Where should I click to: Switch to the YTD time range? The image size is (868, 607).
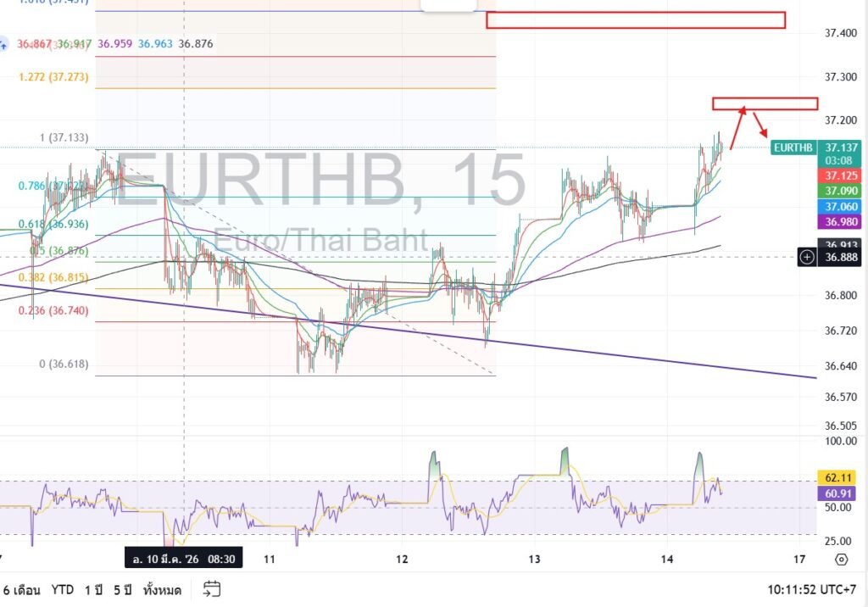pyautogui.click(x=62, y=589)
